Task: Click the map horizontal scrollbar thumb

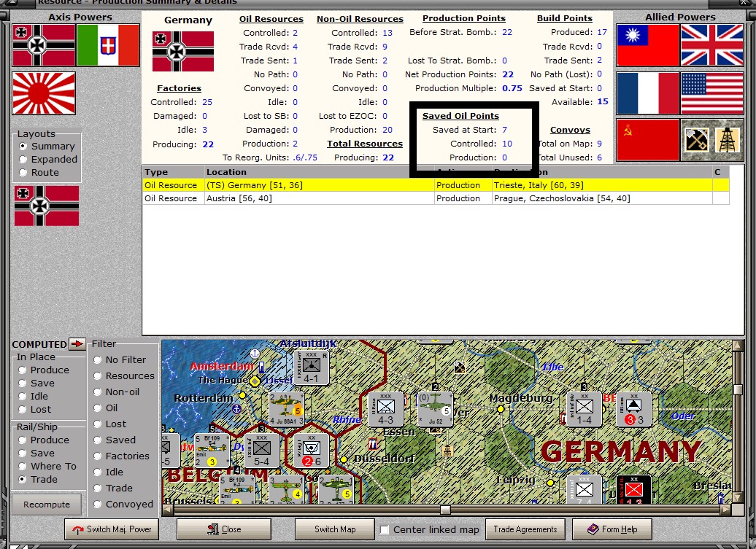Action: click(x=445, y=510)
